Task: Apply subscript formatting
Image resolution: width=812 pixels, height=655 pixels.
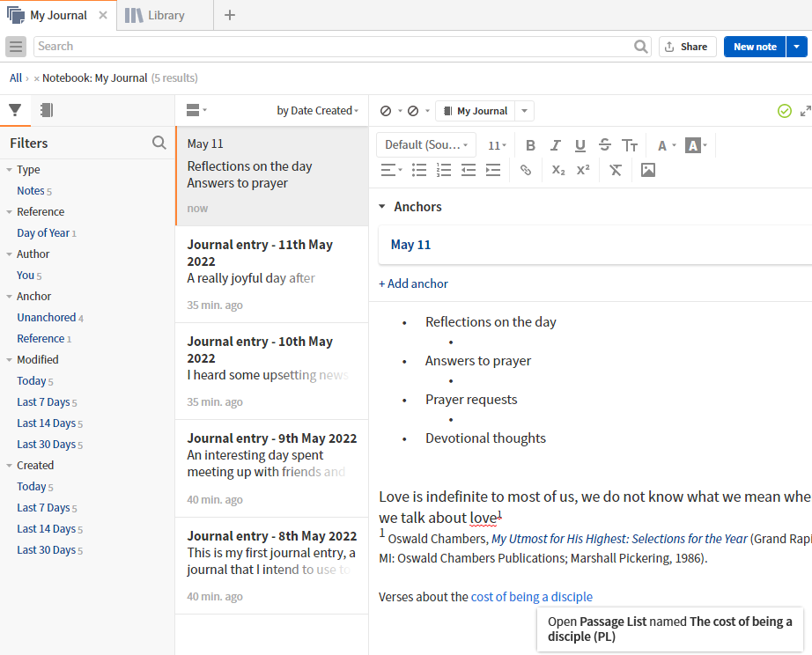Action: (x=558, y=170)
